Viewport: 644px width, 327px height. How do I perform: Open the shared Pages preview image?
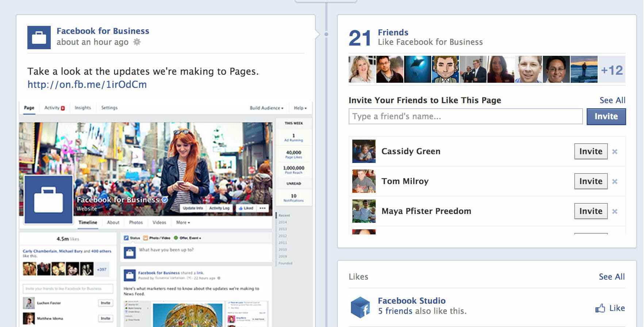click(166, 214)
